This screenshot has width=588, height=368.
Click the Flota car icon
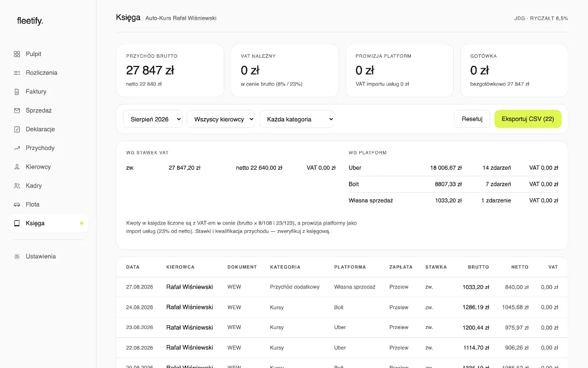(x=17, y=204)
